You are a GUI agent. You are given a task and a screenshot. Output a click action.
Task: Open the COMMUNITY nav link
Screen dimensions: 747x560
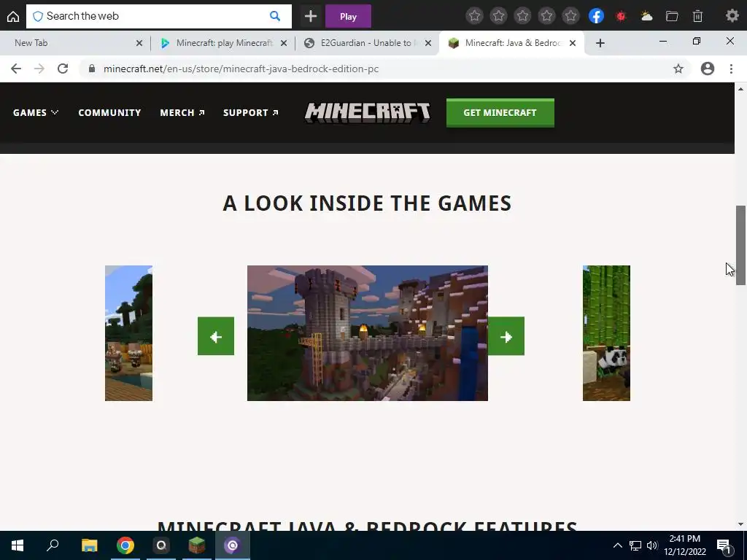(109, 113)
